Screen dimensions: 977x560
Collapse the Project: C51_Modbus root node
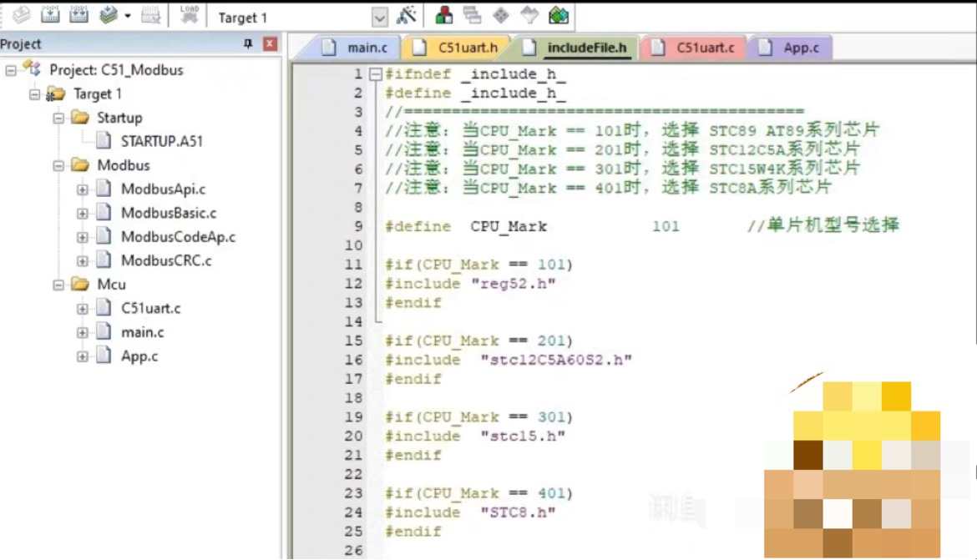(11, 70)
